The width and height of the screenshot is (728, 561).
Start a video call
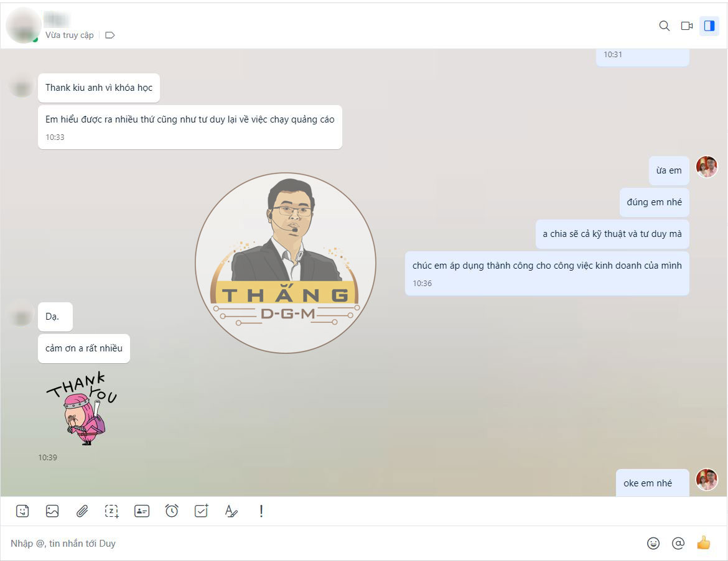pos(687,26)
